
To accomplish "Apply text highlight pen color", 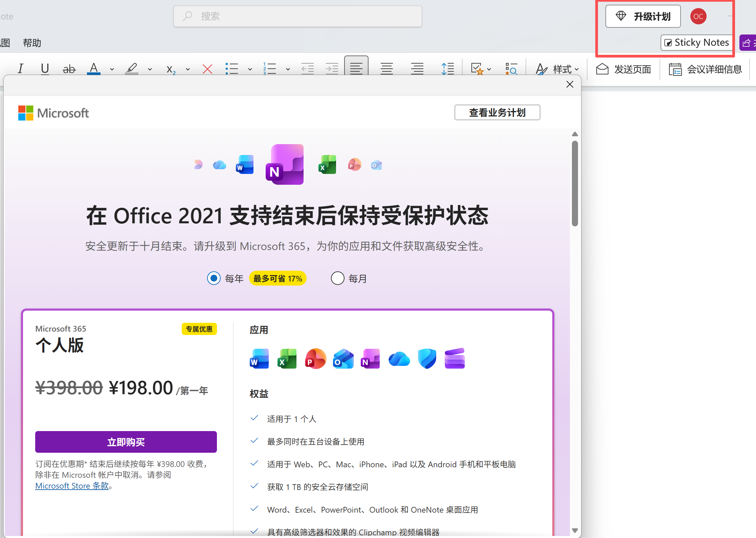I will [x=132, y=69].
